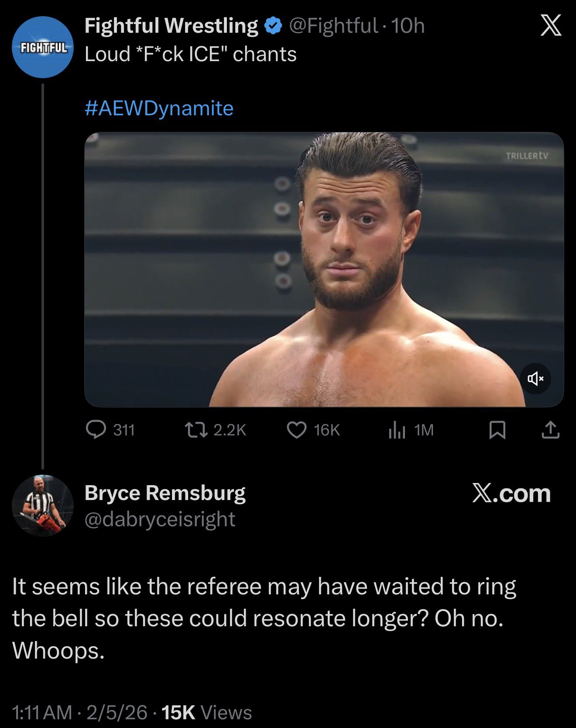The height and width of the screenshot is (728, 576).
Task: Open the @Fightful handle link
Action: 333,25
